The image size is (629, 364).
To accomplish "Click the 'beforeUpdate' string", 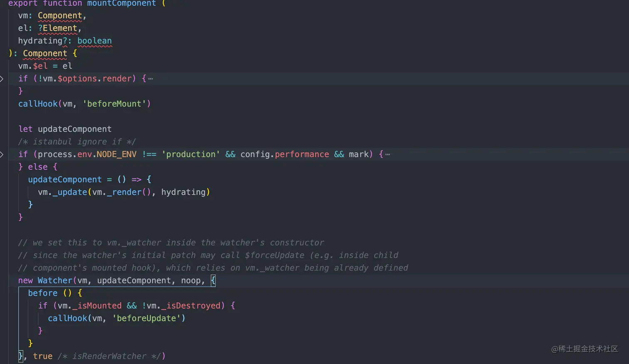I will pyautogui.click(x=146, y=318).
